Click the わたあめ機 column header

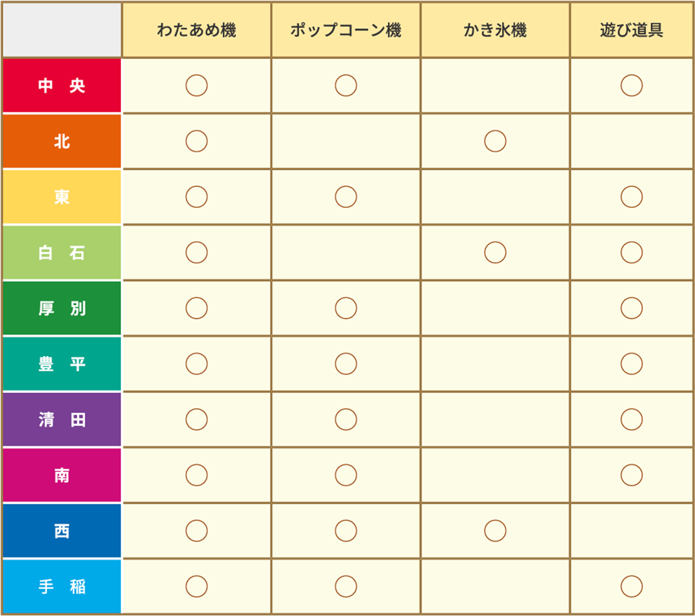pos(197,30)
